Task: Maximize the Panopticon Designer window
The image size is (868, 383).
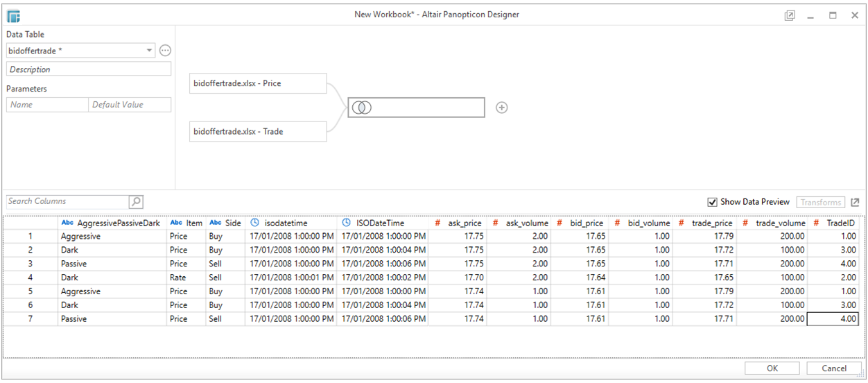Action: tap(833, 15)
